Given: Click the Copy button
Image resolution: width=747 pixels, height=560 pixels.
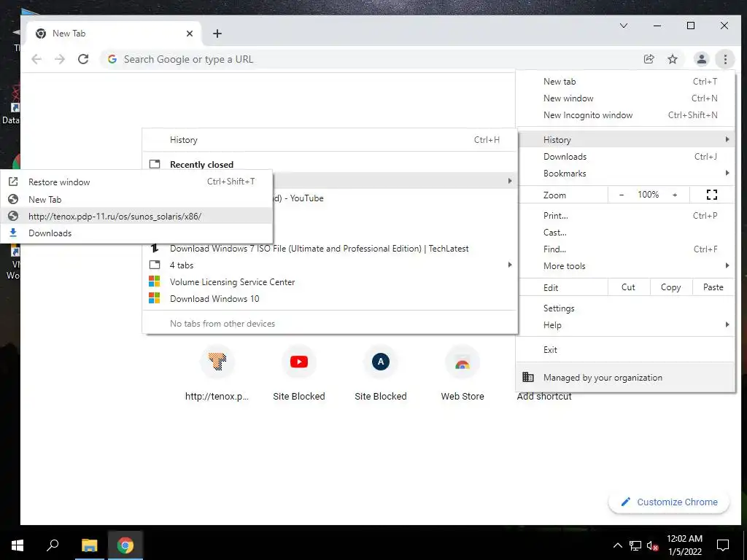Looking at the screenshot, I should 670,287.
